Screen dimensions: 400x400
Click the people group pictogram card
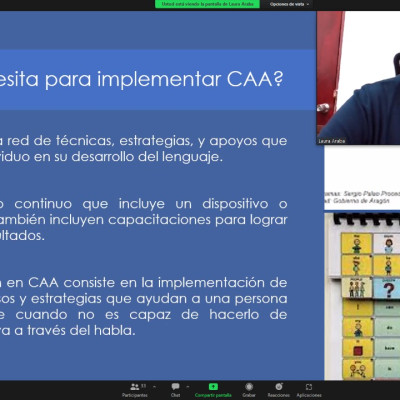(356, 287)
